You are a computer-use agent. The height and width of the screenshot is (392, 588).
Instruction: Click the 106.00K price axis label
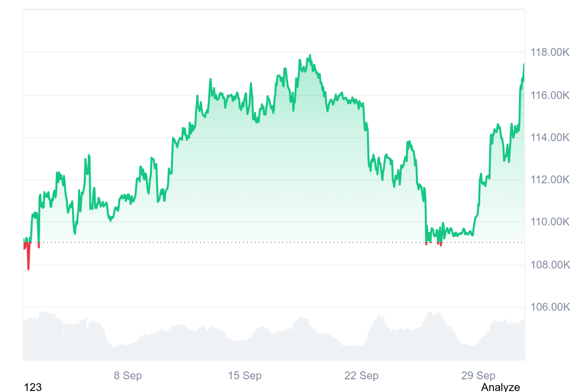pos(550,307)
